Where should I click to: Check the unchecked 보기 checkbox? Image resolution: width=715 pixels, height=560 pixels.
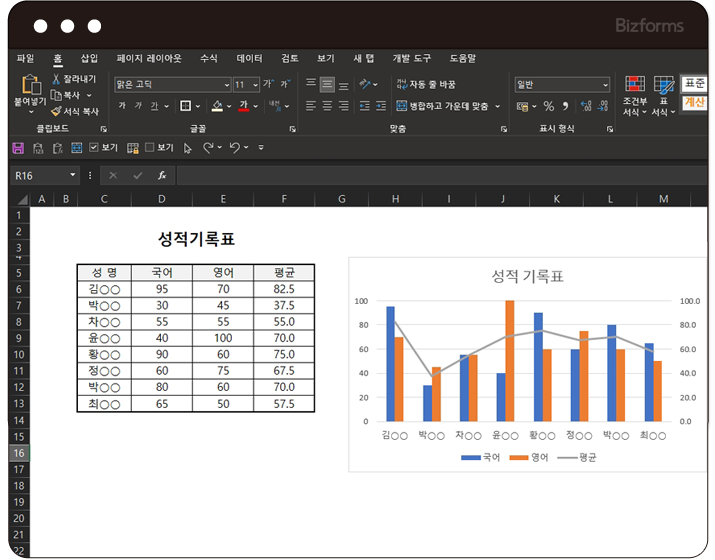pyautogui.click(x=150, y=148)
